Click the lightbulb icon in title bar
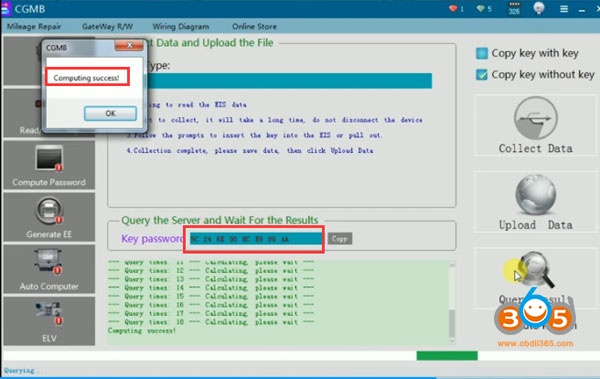 click(x=539, y=8)
